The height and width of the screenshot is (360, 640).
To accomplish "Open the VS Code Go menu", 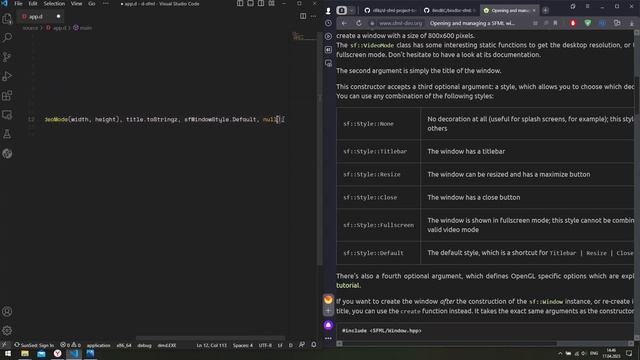I will (91, 4).
